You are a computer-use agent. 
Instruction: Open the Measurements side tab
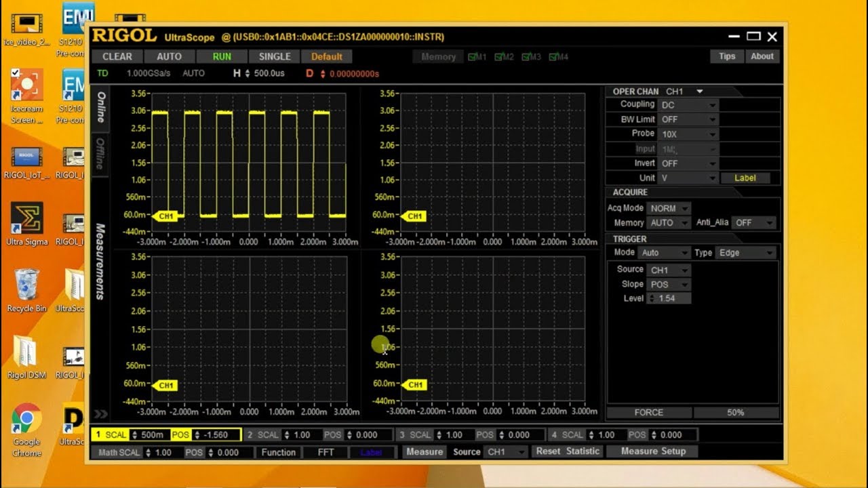pos(100,262)
